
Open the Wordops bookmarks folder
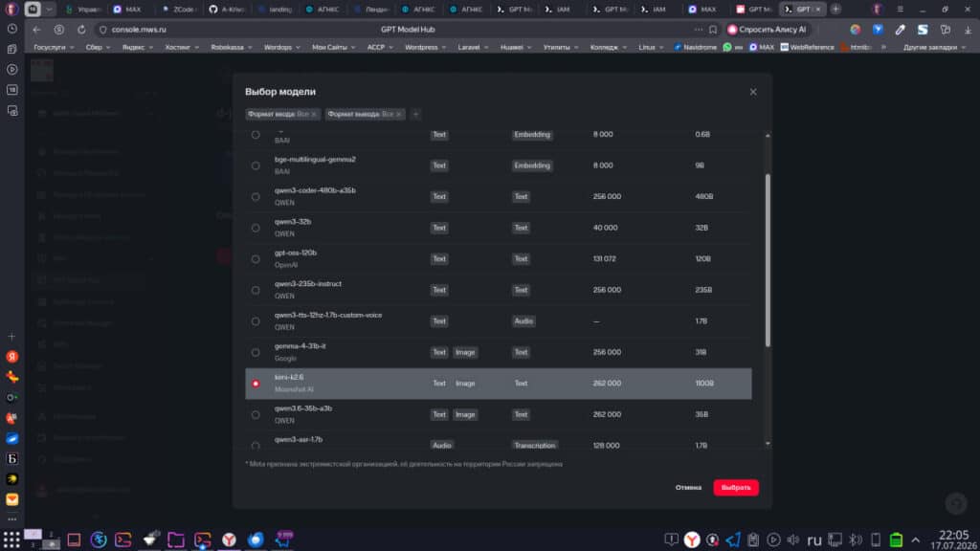coord(281,48)
